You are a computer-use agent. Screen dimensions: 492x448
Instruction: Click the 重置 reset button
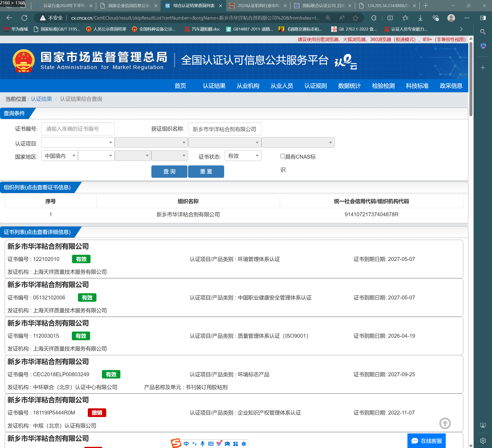[x=206, y=171]
